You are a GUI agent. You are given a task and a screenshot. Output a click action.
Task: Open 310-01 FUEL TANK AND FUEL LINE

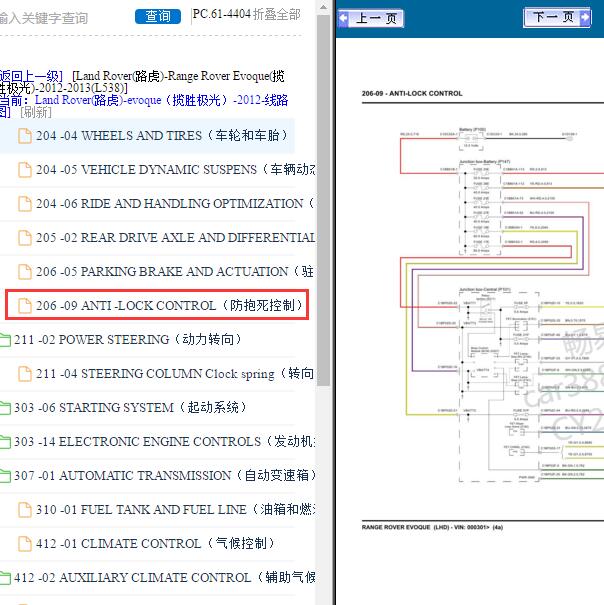point(175,509)
